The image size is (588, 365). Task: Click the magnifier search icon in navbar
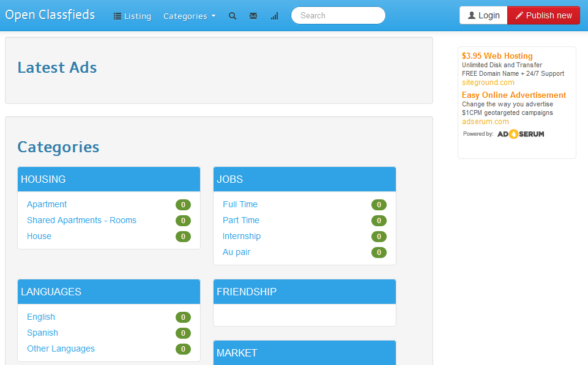click(x=233, y=16)
